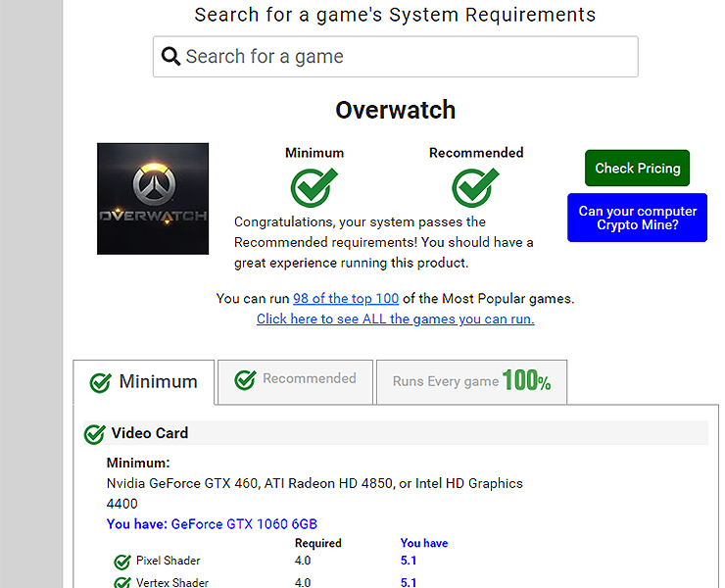Click the Required column header
Screen dimensions: 725x588
[318, 543]
